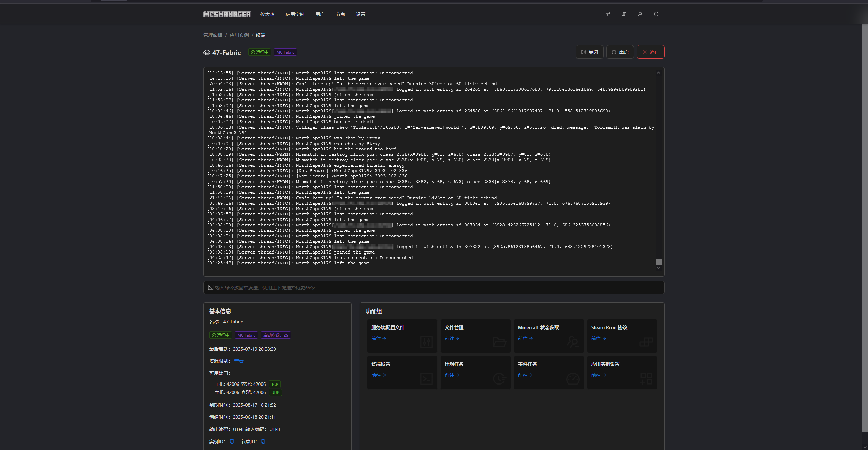
Task: Click 关闭 to stop the instance
Action: click(589, 52)
